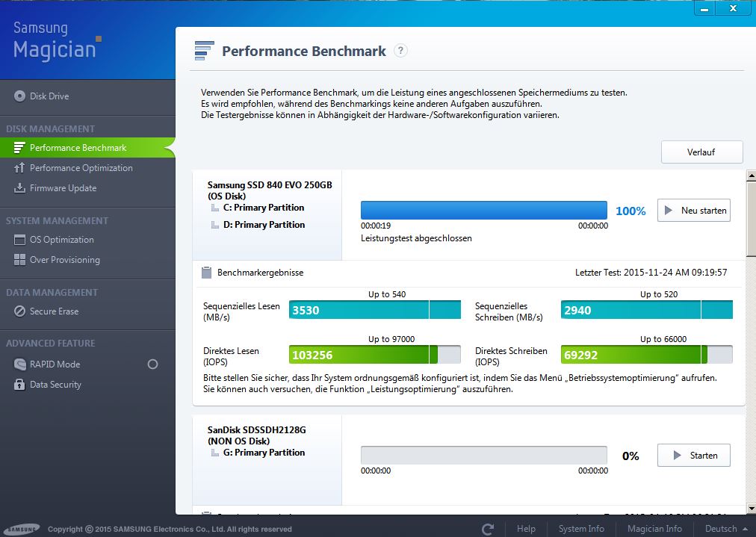The image size is (756, 537).
Task: Open Magician Info in footer
Action: click(x=654, y=529)
